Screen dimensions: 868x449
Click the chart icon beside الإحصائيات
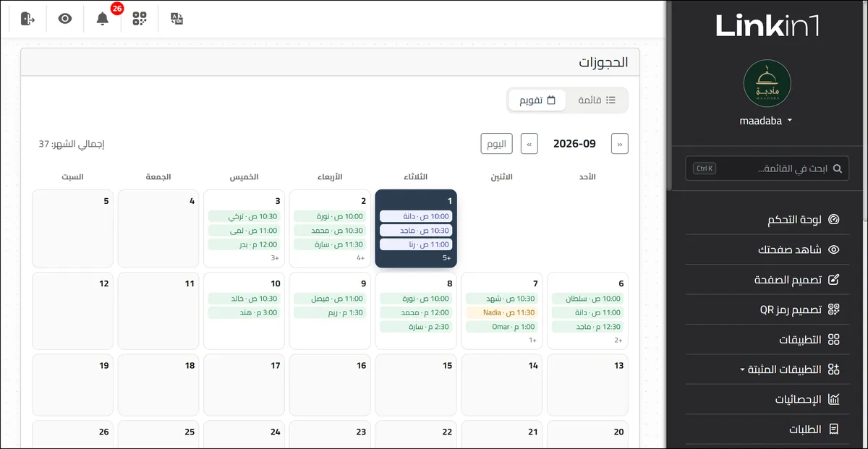click(834, 399)
